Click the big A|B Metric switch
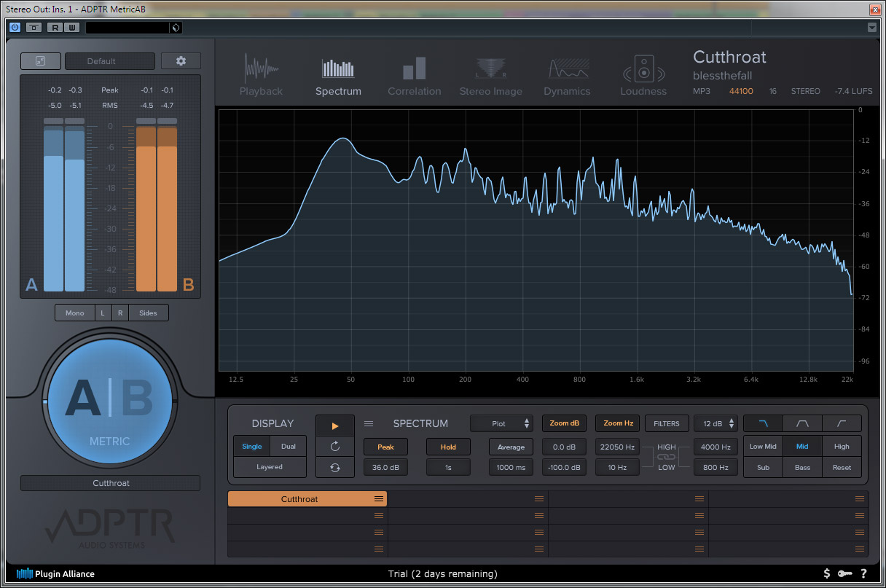The image size is (886, 588). (109, 401)
